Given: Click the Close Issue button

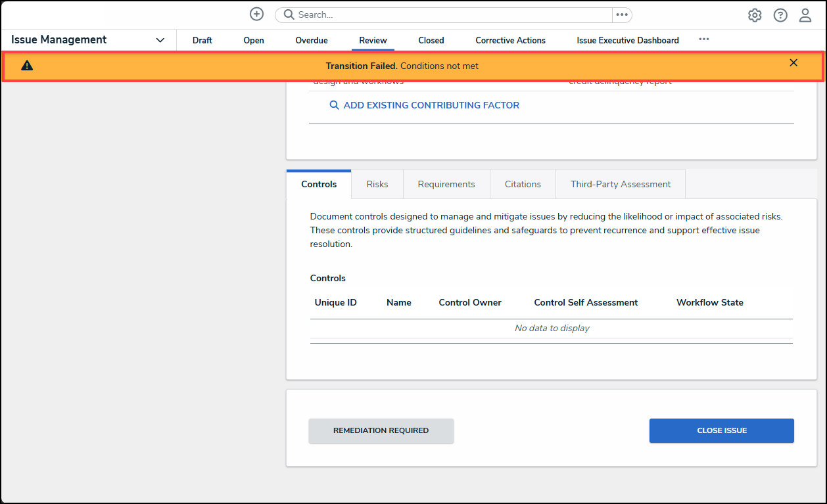Looking at the screenshot, I should pyautogui.click(x=721, y=430).
